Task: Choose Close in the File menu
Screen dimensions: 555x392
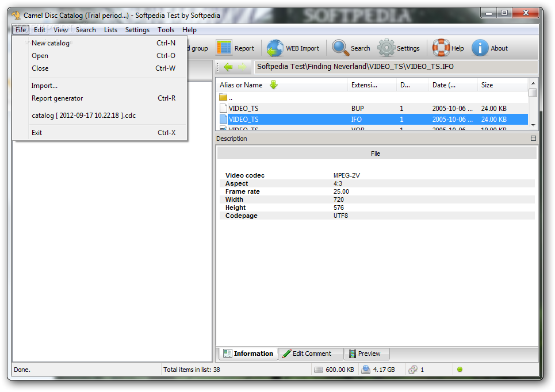Action: 99,68
